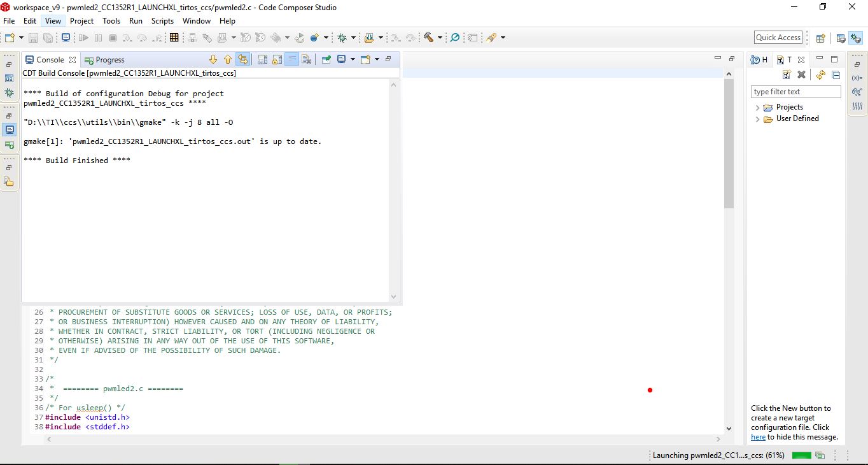Click the type filter text field

(794, 91)
